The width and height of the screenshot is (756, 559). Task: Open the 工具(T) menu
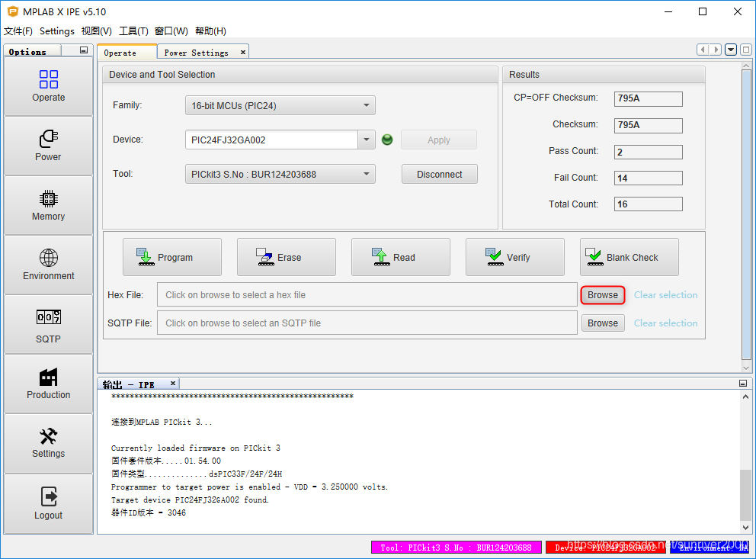coord(133,31)
